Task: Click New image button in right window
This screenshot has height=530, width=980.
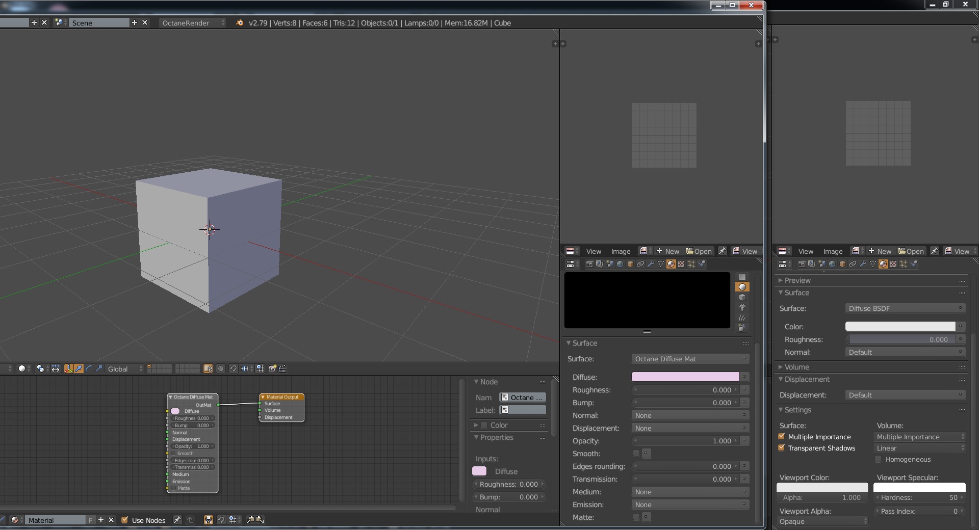Action: pos(880,251)
